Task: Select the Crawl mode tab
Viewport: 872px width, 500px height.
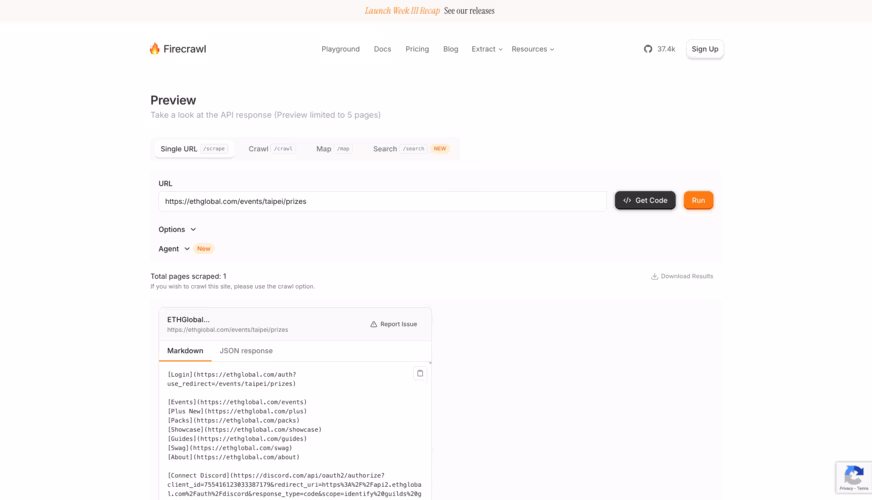Action: [x=270, y=149]
